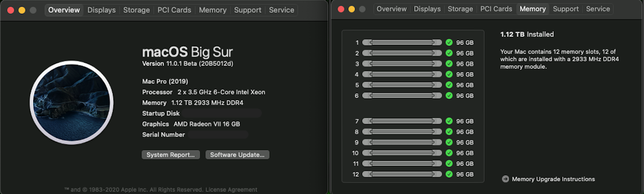Click arrow icon beside Memory Upgrade Instructions
The height and width of the screenshot is (194, 644).
pos(506,179)
